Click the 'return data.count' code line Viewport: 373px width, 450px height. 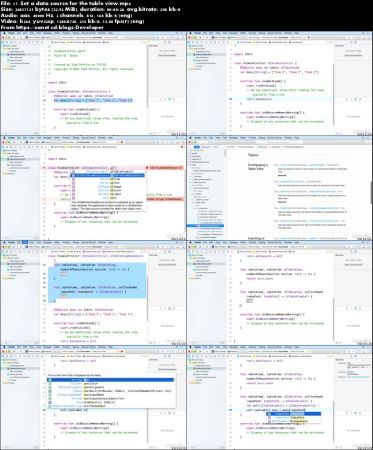point(259,279)
